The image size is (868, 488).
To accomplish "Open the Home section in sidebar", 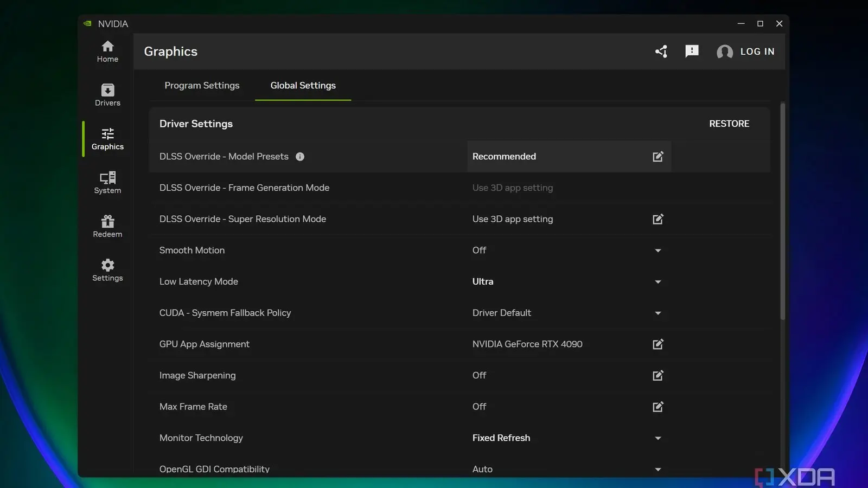I will [107, 52].
